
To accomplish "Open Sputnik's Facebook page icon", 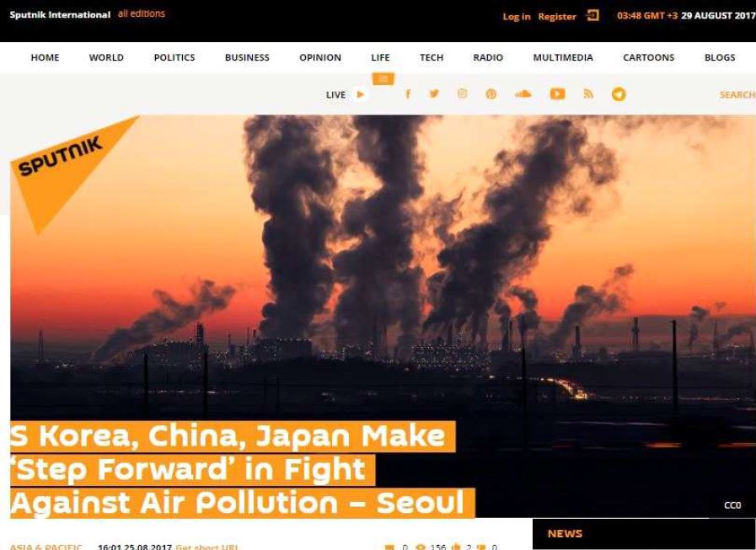I will 408,94.
